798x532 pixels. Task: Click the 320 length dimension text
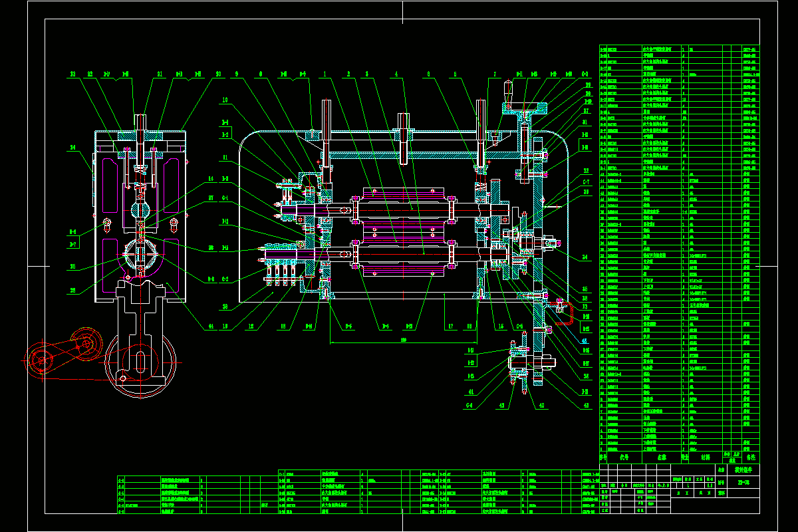coord(404,340)
